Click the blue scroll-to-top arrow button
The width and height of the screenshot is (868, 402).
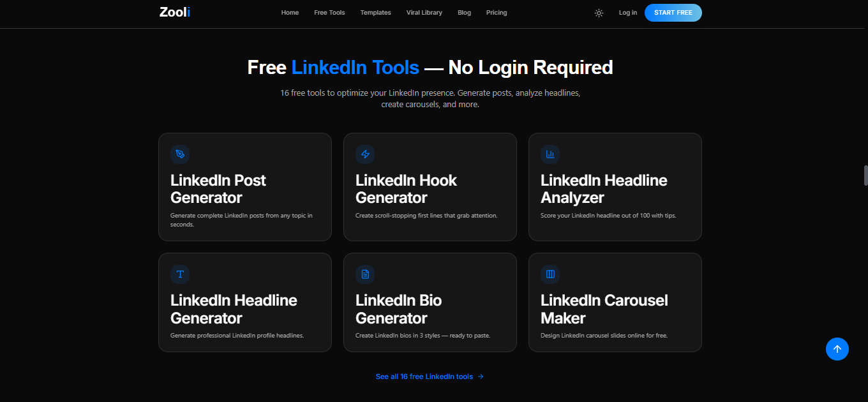coord(837,349)
